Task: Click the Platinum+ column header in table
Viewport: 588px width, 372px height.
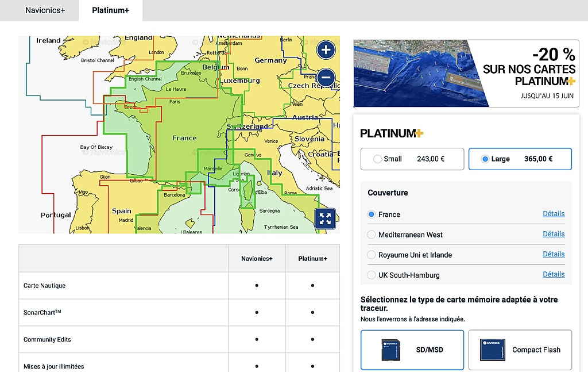Action: (x=313, y=259)
